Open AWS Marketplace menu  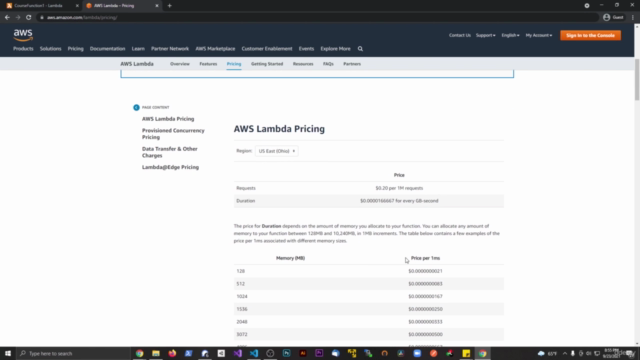point(215,49)
